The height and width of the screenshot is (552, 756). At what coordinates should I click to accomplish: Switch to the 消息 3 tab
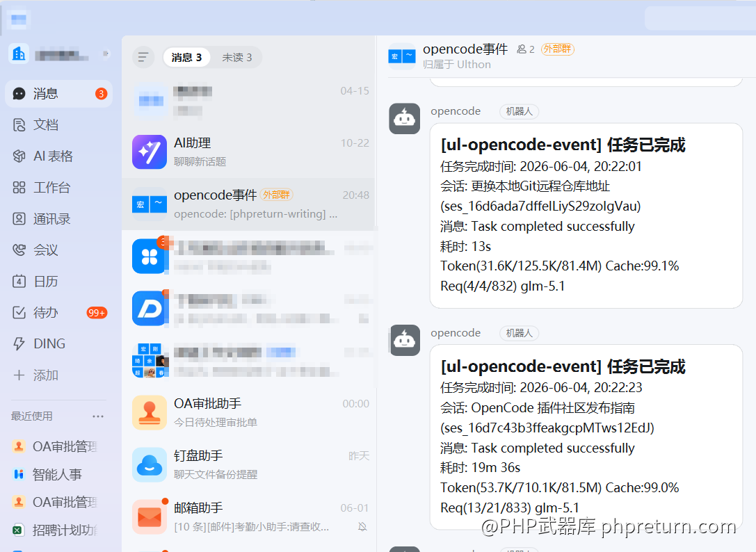[186, 58]
